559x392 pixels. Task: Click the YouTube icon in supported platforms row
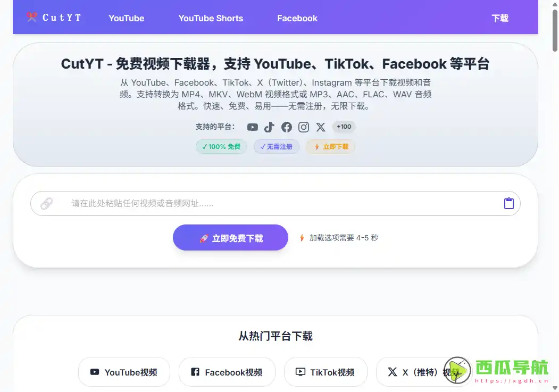[252, 127]
